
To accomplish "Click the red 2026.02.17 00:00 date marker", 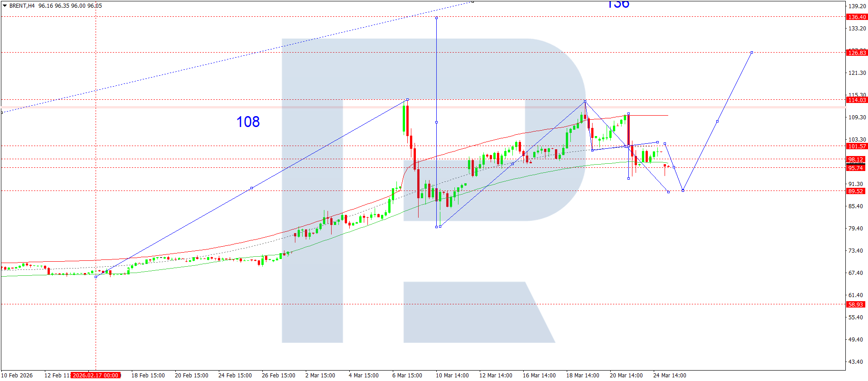I will tap(96, 375).
